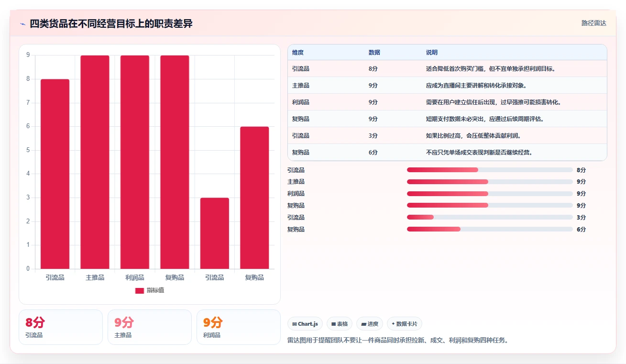Click the 8-value bar for 引流品
Image resolution: width=626 pixels, height=364 pixels.
tap(55, 174)
